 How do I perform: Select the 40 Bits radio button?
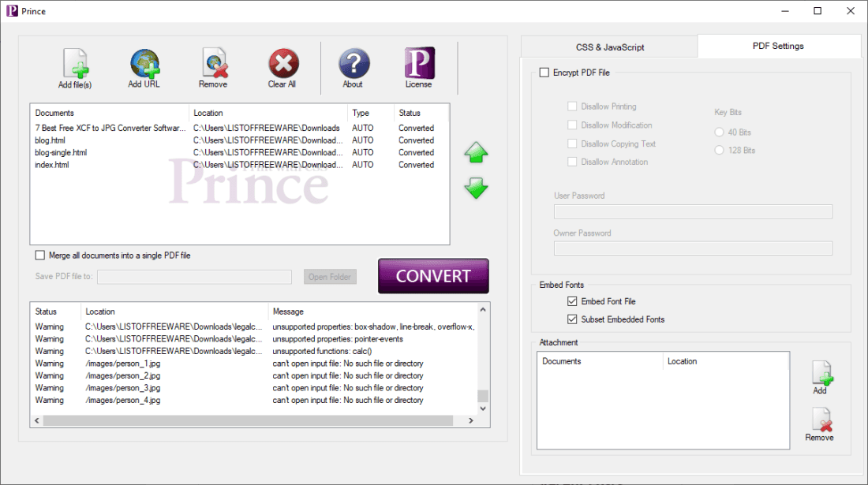pos(719,132)
